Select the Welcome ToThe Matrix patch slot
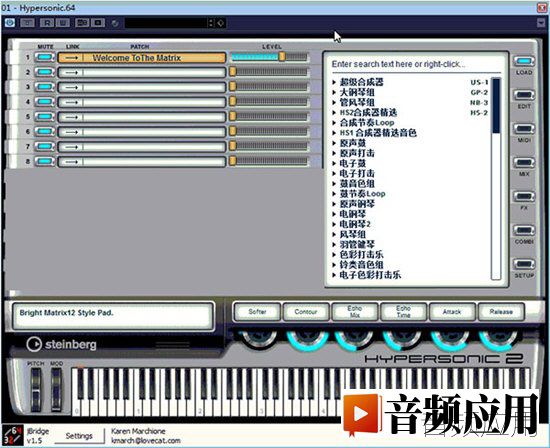550x448 pixels. (142, 58)
